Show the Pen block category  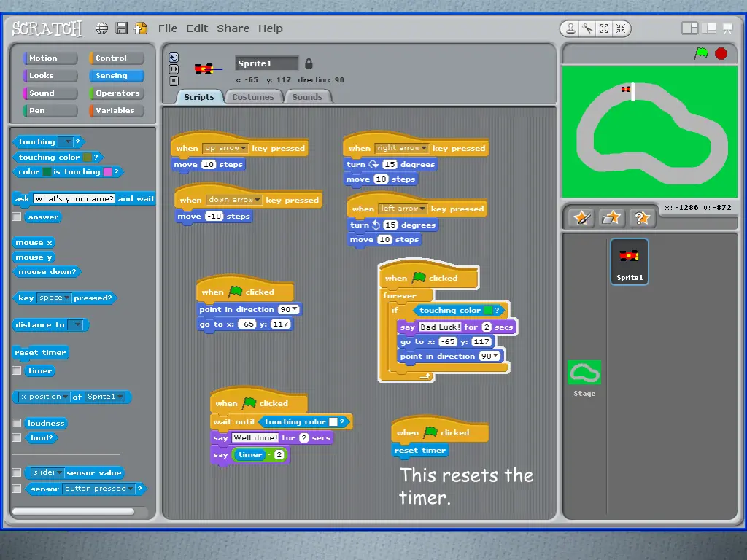coord(50,111)
